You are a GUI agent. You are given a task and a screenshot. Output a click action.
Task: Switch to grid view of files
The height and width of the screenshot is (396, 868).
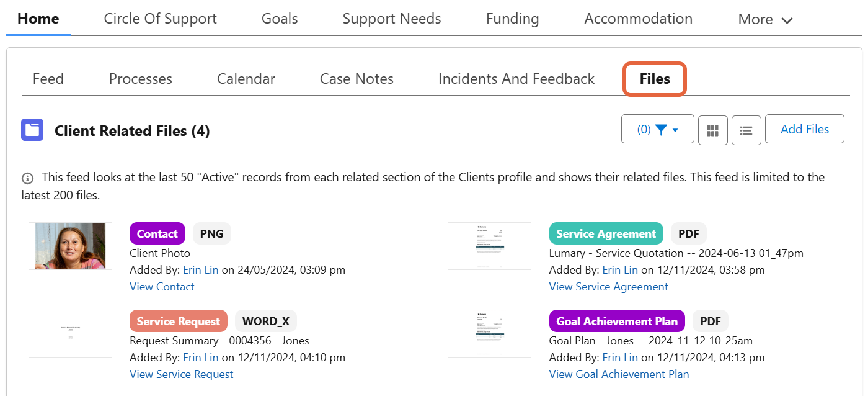point(712,130)
